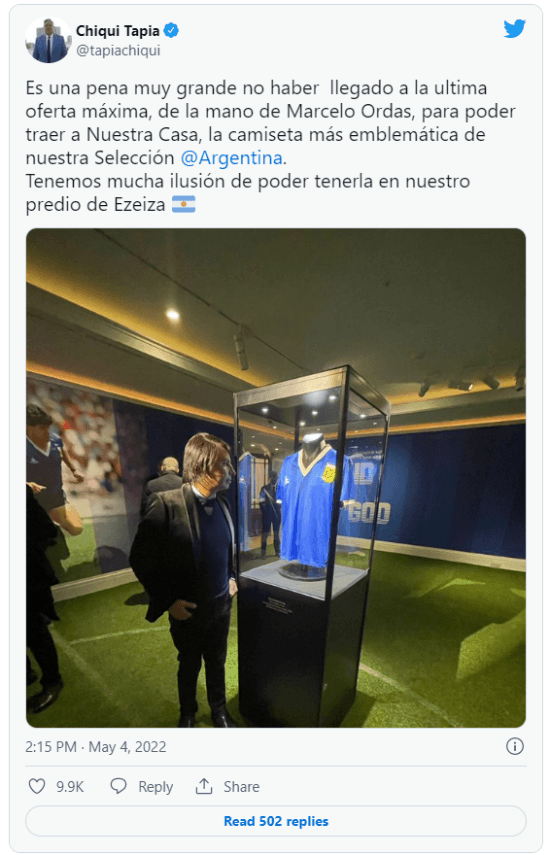
Task: Open the 2:15 PM May 4, 2022 timestamp
Action: [x=95, y=746]
